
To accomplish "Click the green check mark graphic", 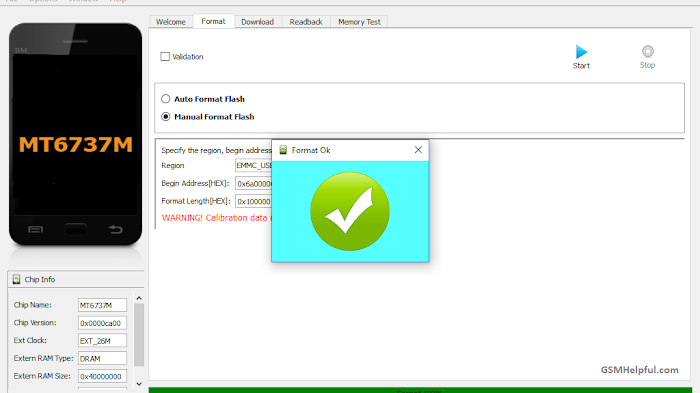I will click(350, 211).
